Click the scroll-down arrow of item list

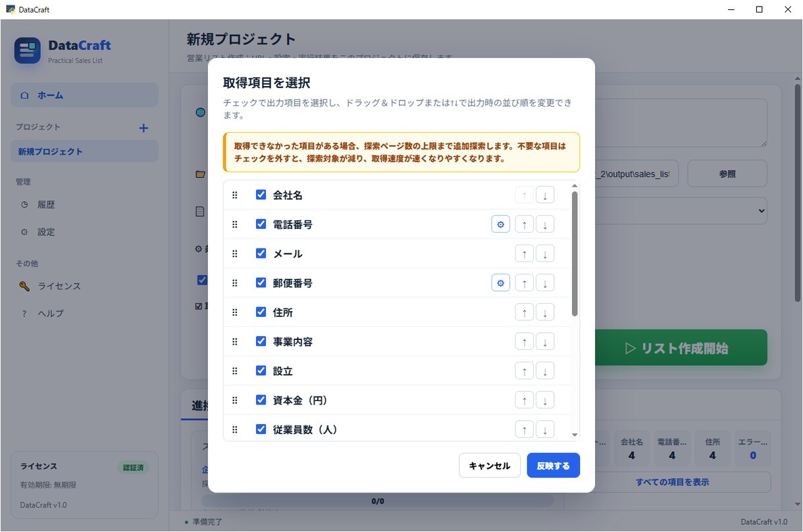[575, 435]
